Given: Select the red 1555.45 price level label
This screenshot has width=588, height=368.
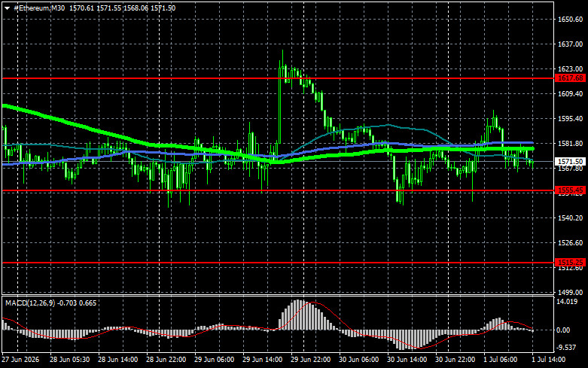Looking at the screenshot, I should [571, 190].
